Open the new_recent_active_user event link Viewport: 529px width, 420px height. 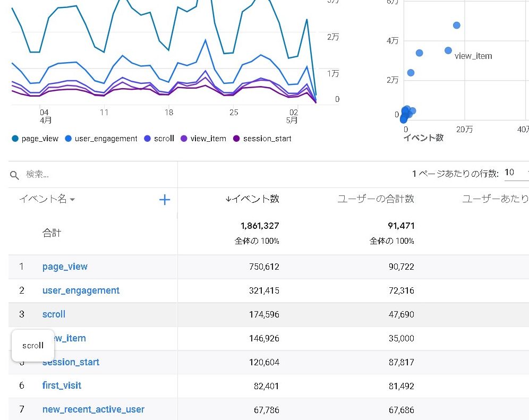point(93,409)
